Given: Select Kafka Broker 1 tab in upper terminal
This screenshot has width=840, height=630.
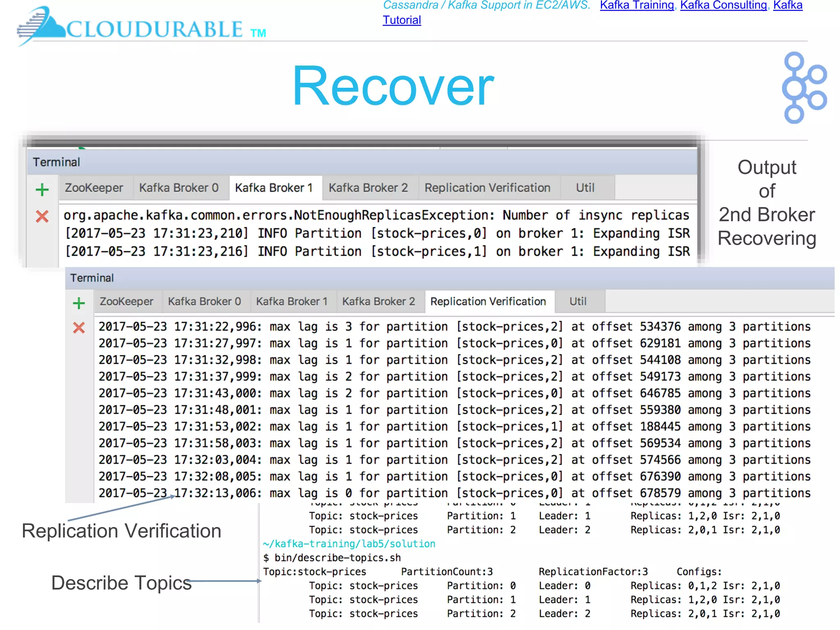Looking at the screenshot, I should click(x=274, y=188).
